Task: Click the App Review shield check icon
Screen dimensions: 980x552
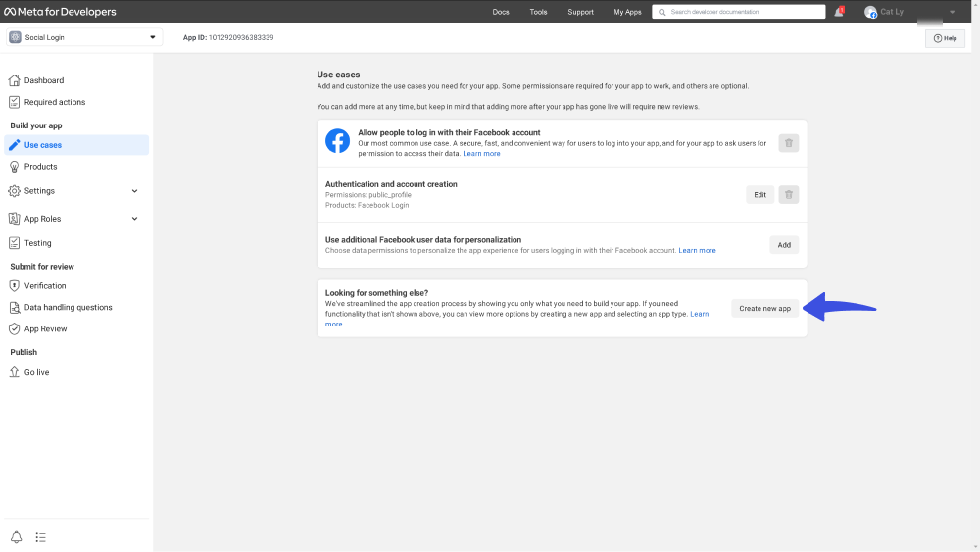Action: 15,328
